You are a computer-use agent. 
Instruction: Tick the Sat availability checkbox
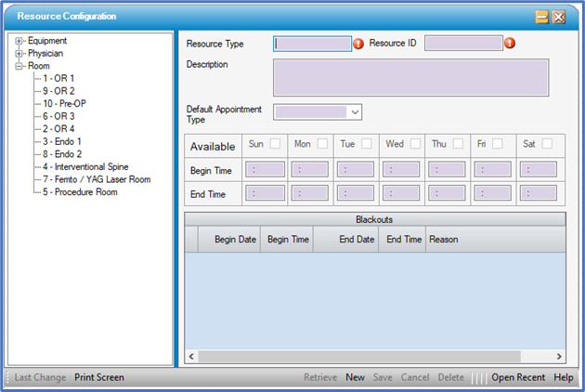pos(548,144)
